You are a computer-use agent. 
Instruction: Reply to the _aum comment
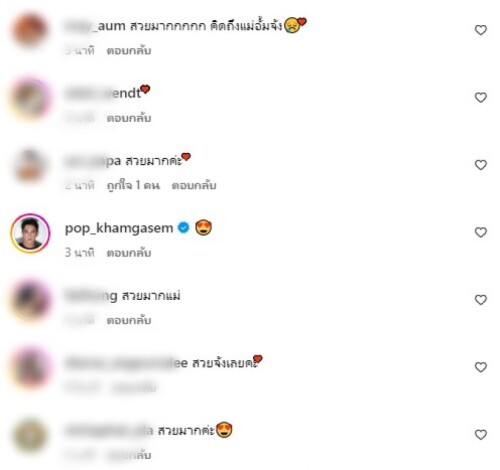tap(129, 51)
